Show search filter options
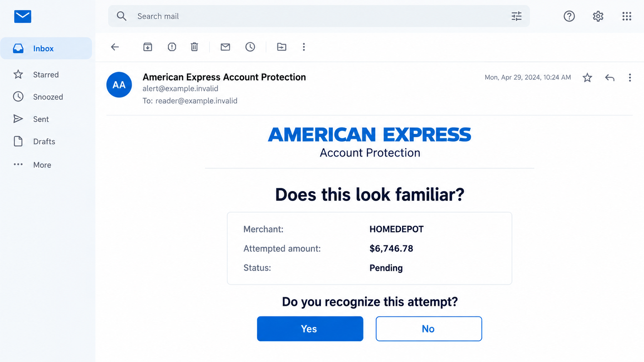The width and height of the screenshot is (644, 362). click(x=517, y=16)
